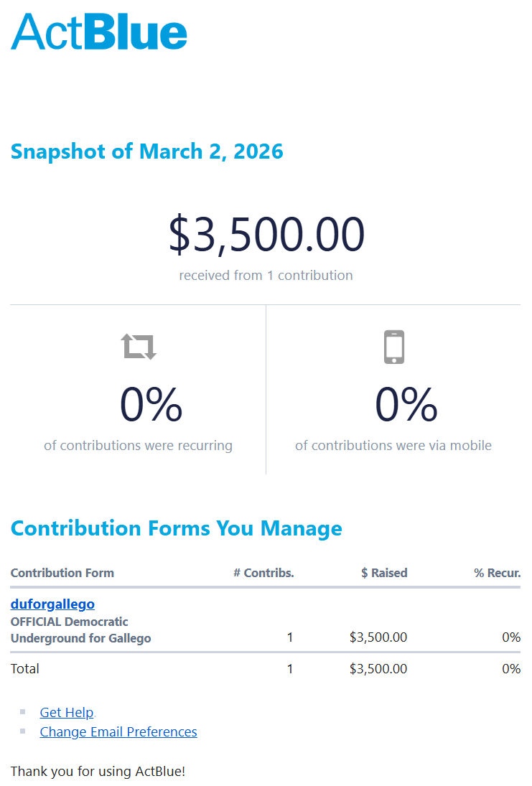Click the Snapshot of March 2, 2026 heading
532x786 pixels.
[147, 151]
